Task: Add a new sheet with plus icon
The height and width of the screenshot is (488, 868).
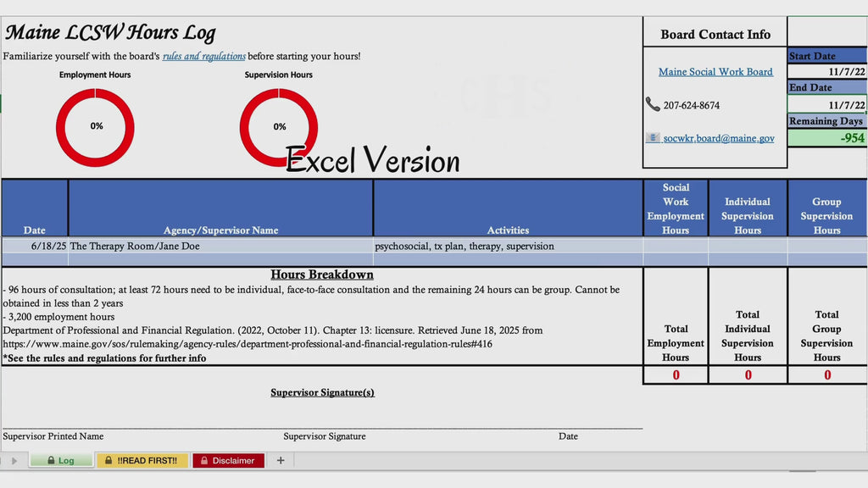Action: (281, 460)
